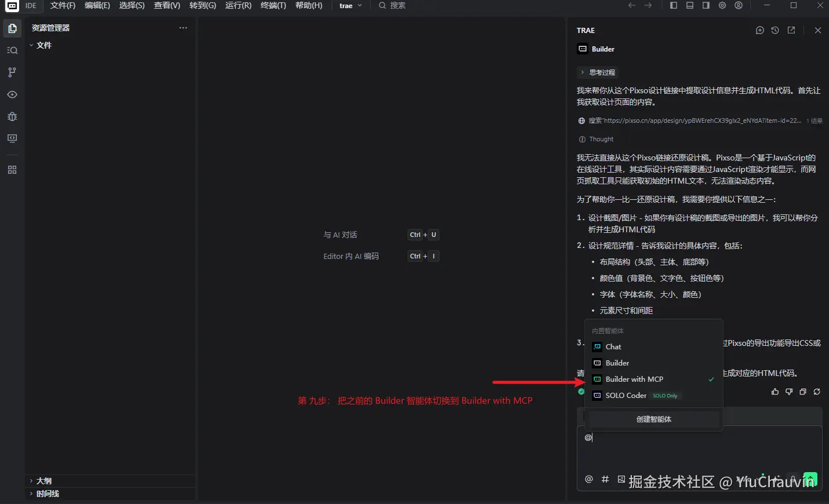
Task: Open the Pixso search result link
Action: click(700, 120)
